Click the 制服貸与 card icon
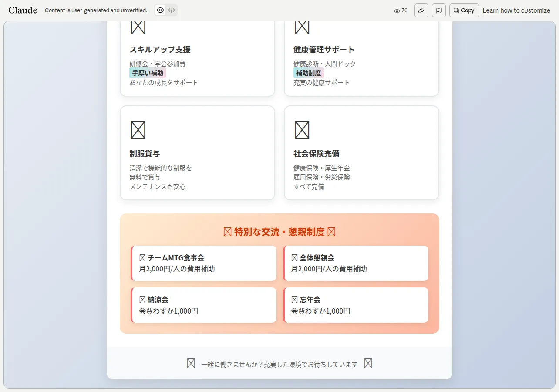Screen dimensions: 559x392 click(138, 130)
